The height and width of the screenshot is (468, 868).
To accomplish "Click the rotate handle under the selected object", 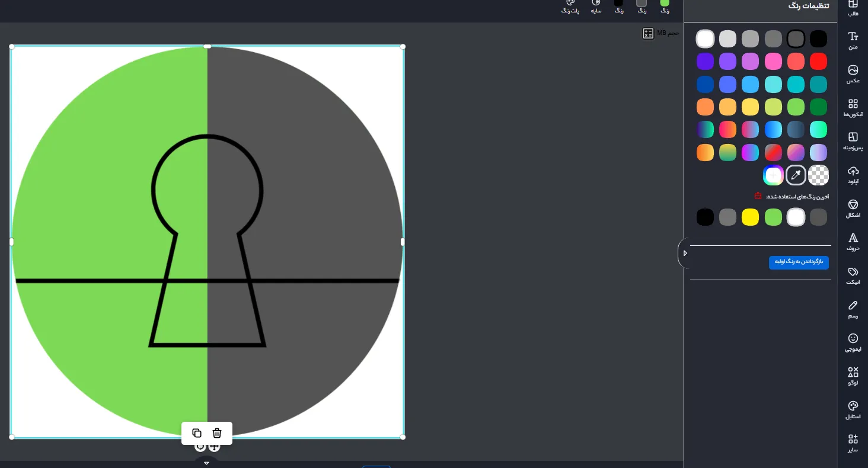I will (x=200, y=447).
